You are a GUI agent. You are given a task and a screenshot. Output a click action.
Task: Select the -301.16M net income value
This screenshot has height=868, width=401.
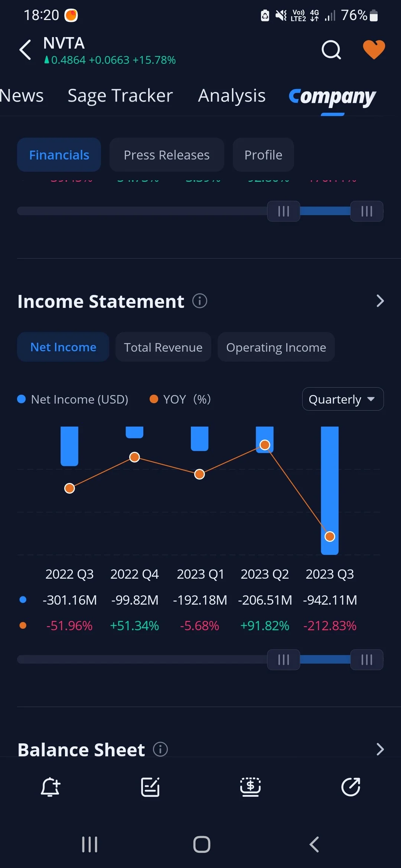click(70, 600)
